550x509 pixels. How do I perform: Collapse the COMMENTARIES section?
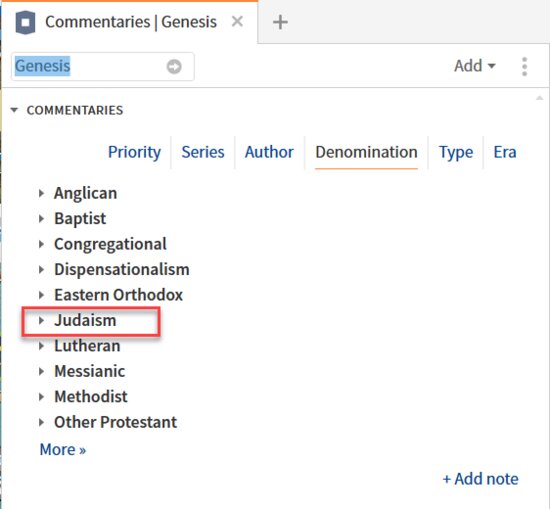click(x=14, y=110)
